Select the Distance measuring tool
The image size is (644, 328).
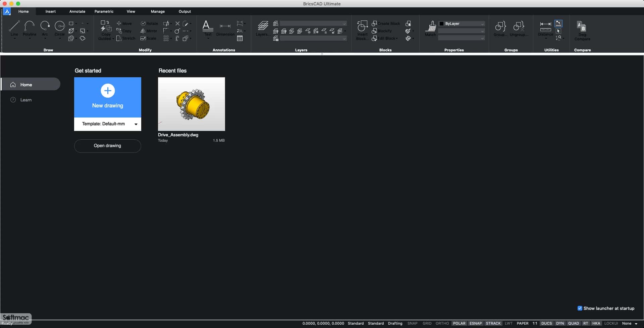pyautogui.click(x=545, y=28)
